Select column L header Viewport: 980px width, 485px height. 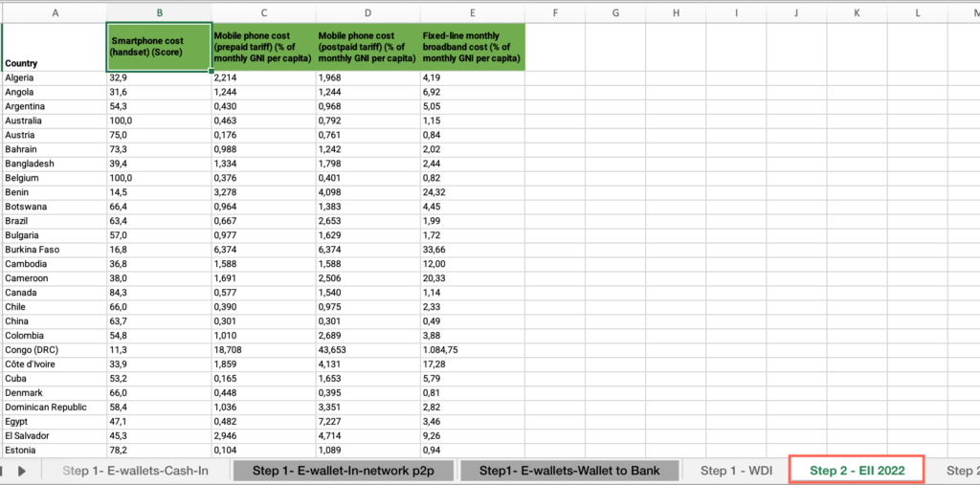point(918,12)
